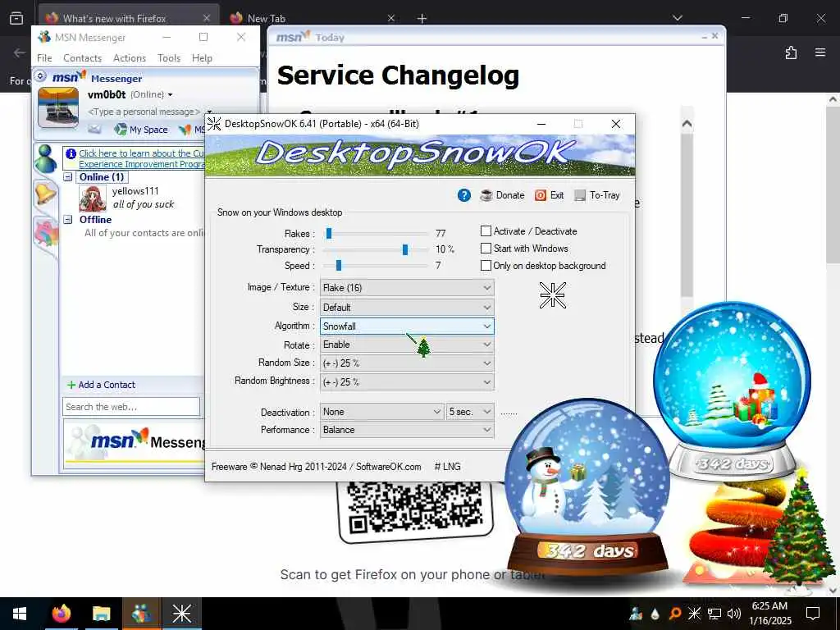Viewport: 840px width, 630px height.
Task: Click Add a Contact in Messenger
Action: pos(101,385)
